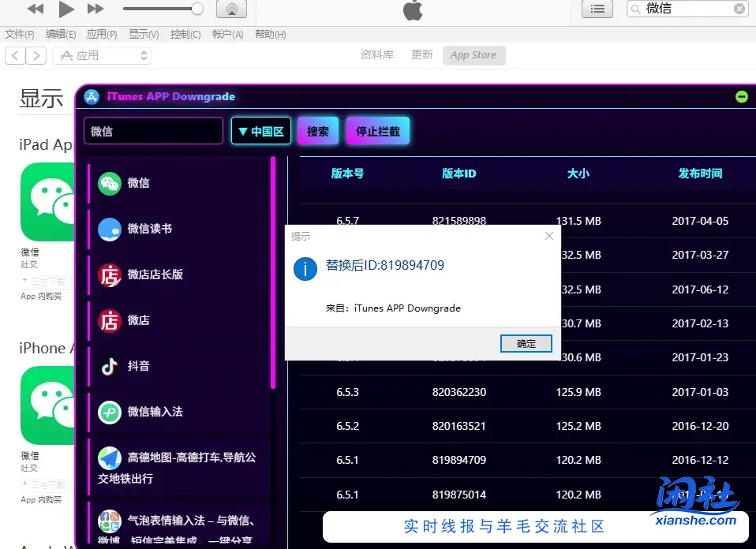Select the 微信读书 sidebar icon

[150, 229]
